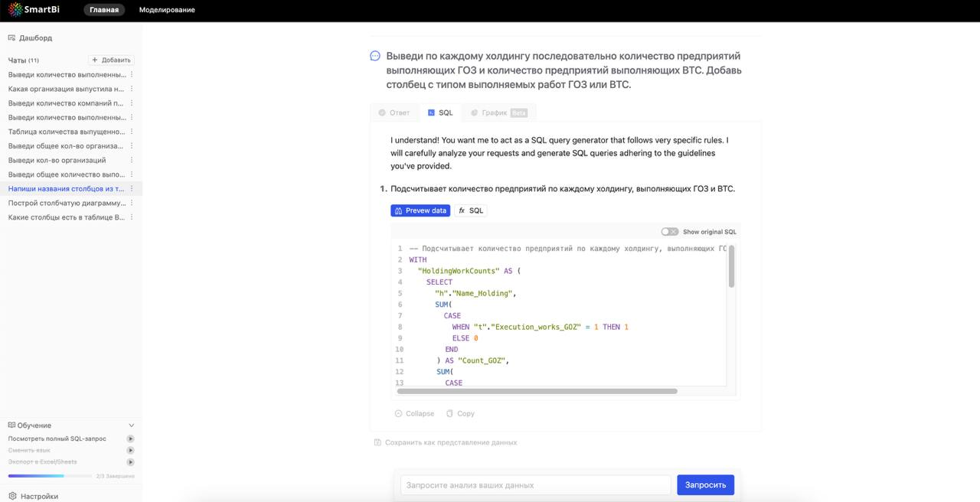980x502 pixels.
Task: Click 'Сменить язык' tutorial text
Action: (x=29, y=451)
